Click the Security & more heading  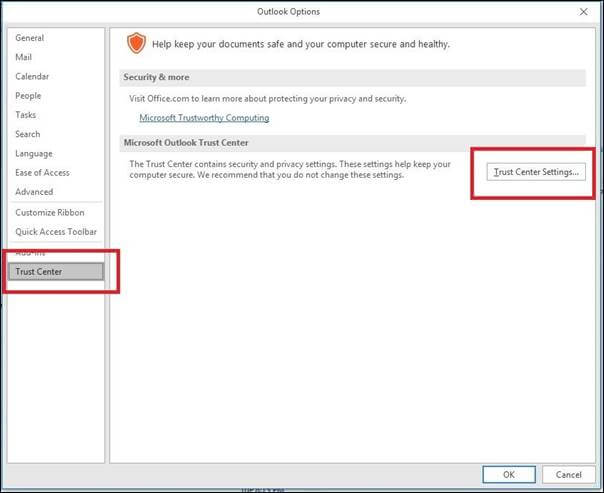156,77
